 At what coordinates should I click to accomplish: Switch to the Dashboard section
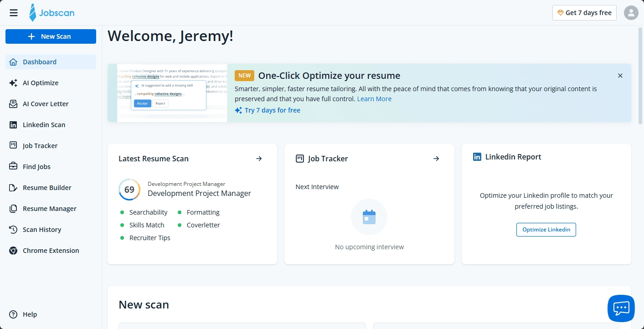pos(39,62)
